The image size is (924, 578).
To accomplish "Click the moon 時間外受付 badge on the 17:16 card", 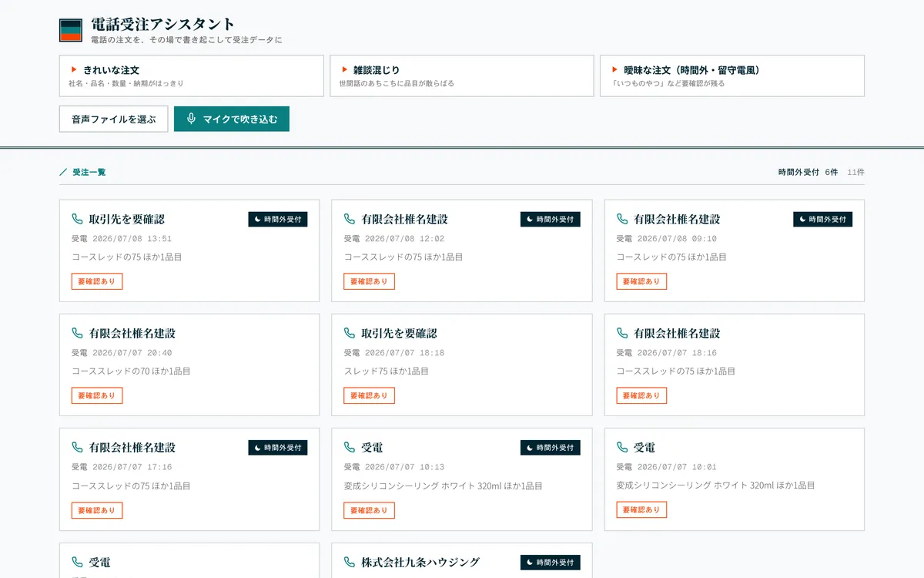I will point(277,447).
